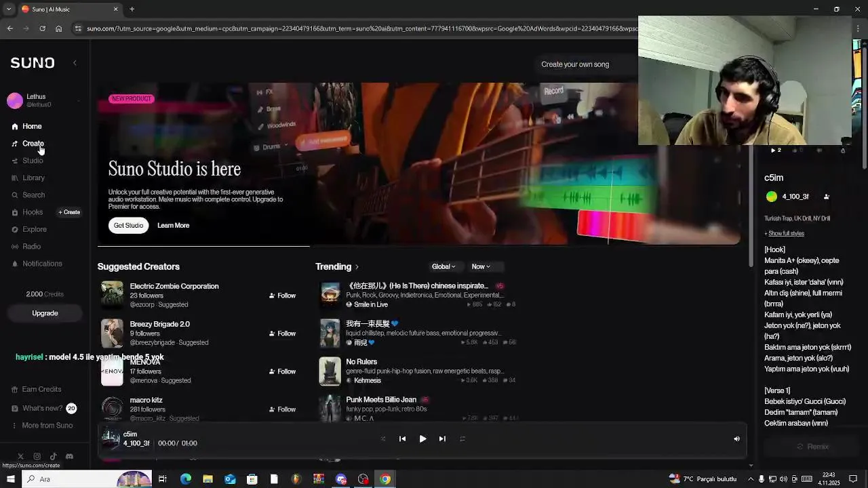Open the Windows notification center
The width and height of the screenshot is (868, 488).
[854, 479]
